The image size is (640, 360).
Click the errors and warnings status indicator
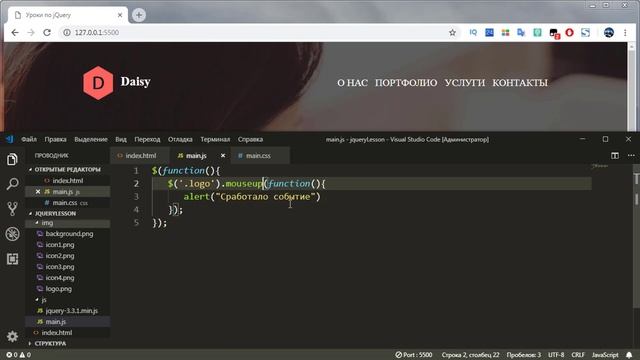[x=18, y=355]
